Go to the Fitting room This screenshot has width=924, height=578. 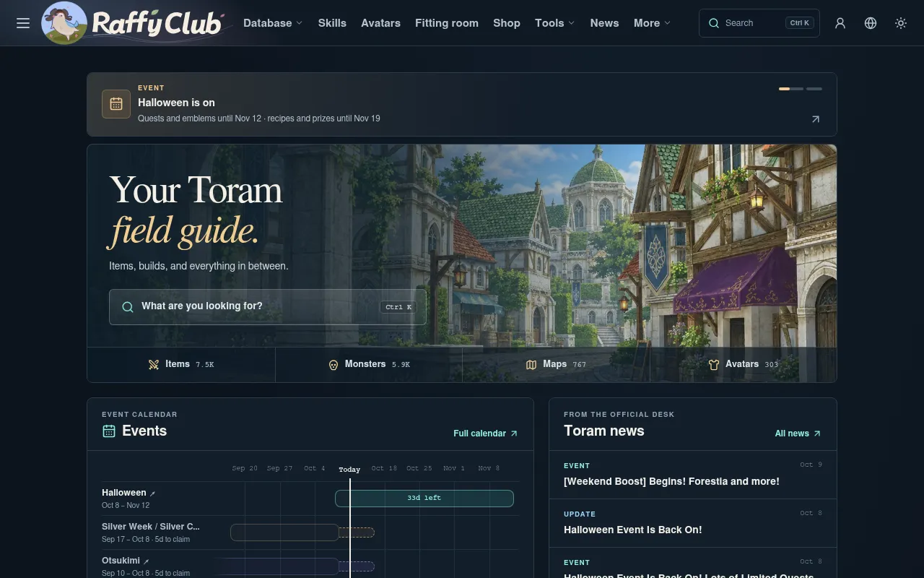(447, 23)
